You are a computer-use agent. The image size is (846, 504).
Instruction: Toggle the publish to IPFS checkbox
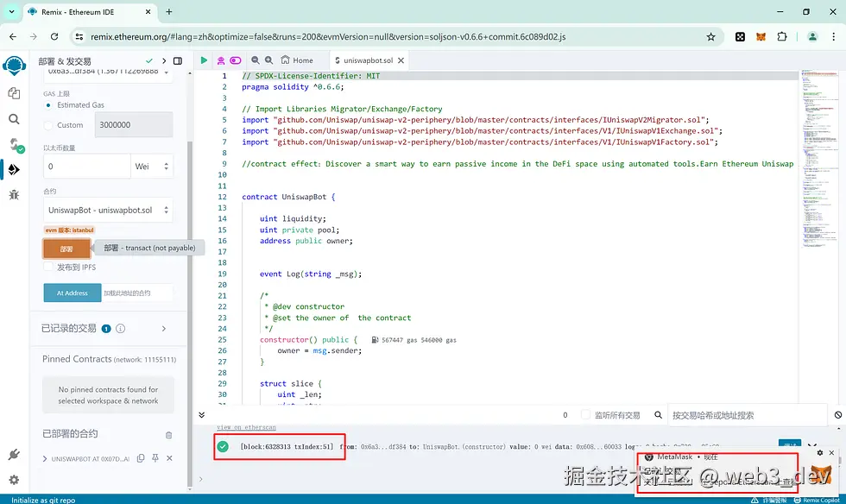tap(48, 267)
